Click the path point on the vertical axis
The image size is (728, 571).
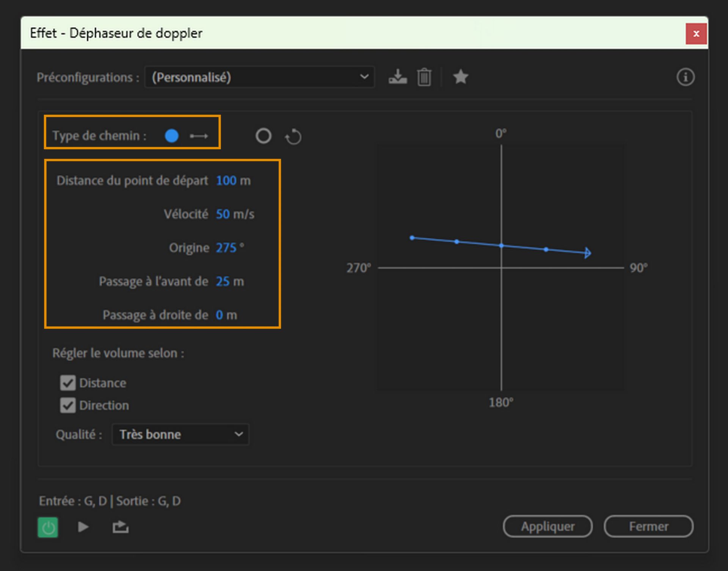coord(501,246)
